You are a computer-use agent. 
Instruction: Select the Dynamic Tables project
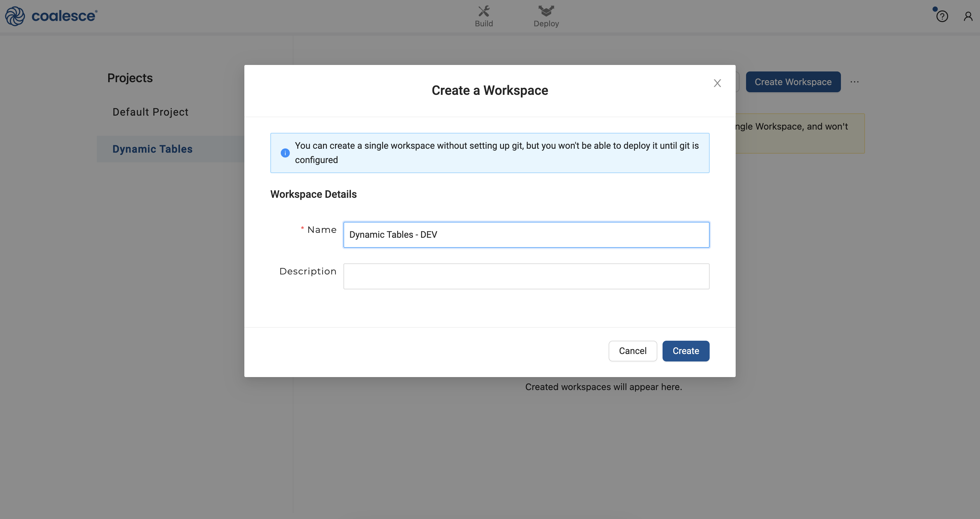pos(152,149)
